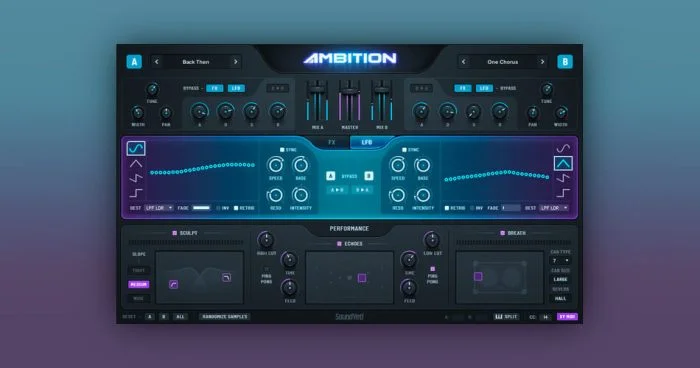Select the square waveform for LFO A
Screen dimensions: 700x368
click(136, 193)
